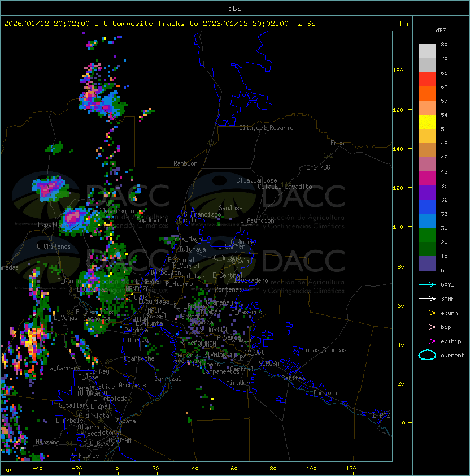Click the cyan ellipse current-storm legend icon
Screen dimensions: 470x476
427,355
